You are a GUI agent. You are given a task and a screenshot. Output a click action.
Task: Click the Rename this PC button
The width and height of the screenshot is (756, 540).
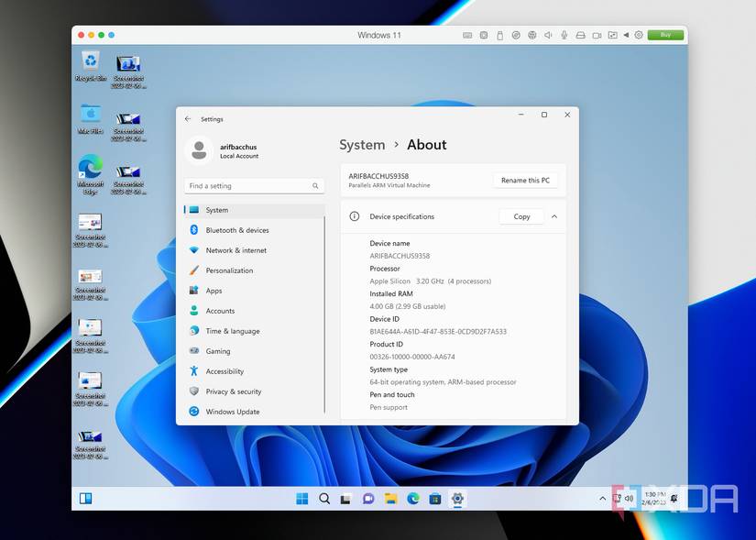[525, 180]
